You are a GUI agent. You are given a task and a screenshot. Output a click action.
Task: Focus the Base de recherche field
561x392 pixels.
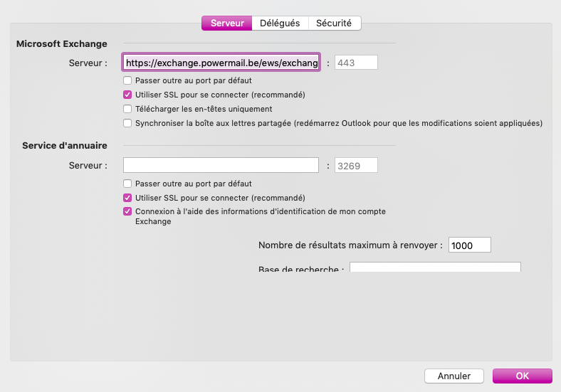435,267
